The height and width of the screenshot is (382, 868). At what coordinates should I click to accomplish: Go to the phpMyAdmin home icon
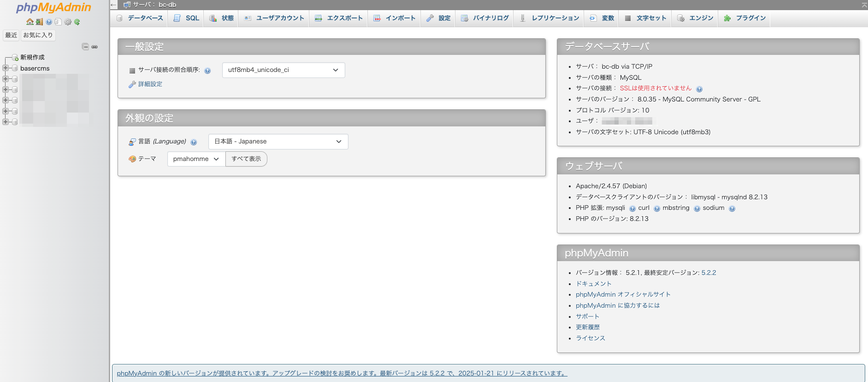click(x=30, y=22)
